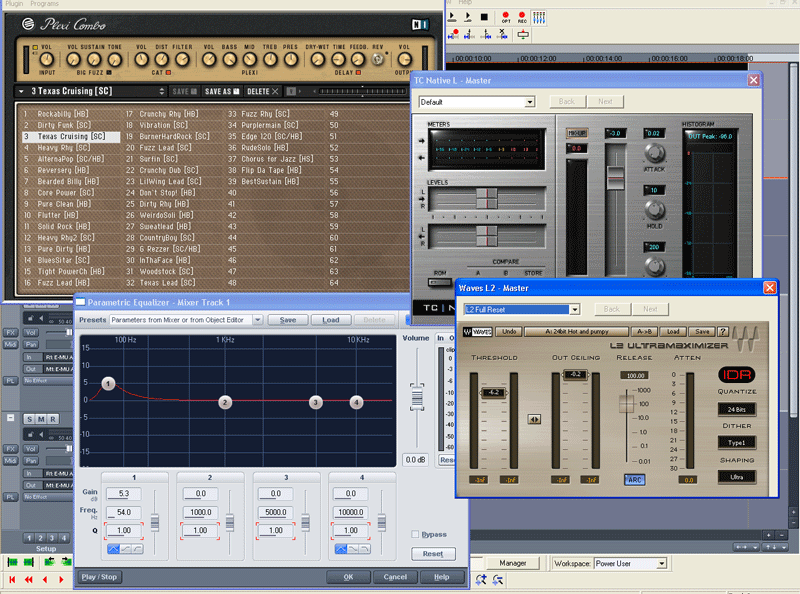This screenshot has width=800, height=594.
Task: Open the Programs menu in Plexi Combo
Action: point(44,4)
